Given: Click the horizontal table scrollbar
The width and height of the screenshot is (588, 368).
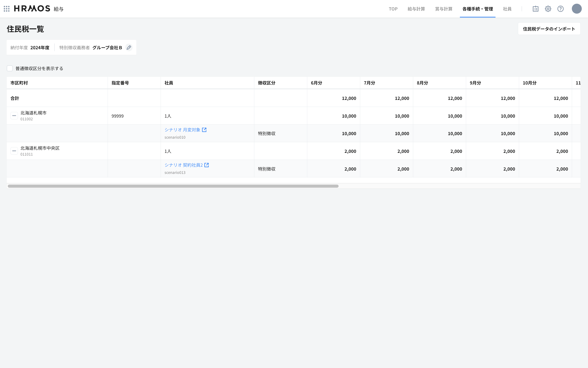Looking at the screenshot, I should (173, 186).
